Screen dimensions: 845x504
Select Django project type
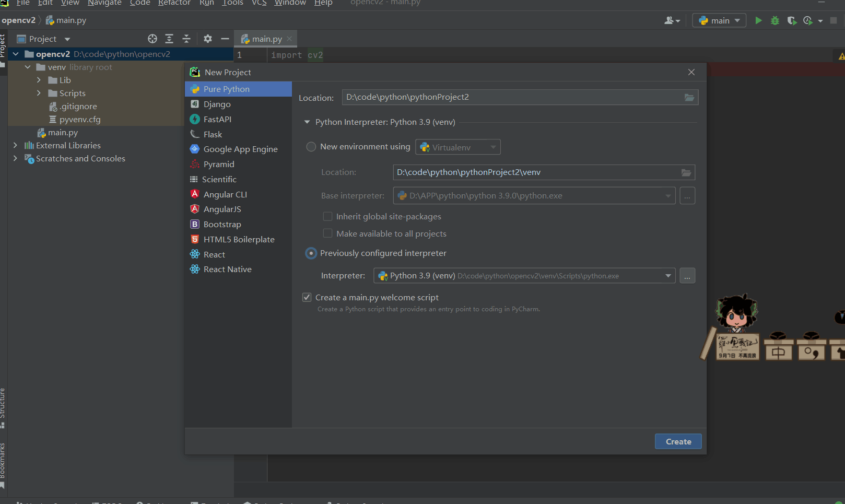click(238, 104)
